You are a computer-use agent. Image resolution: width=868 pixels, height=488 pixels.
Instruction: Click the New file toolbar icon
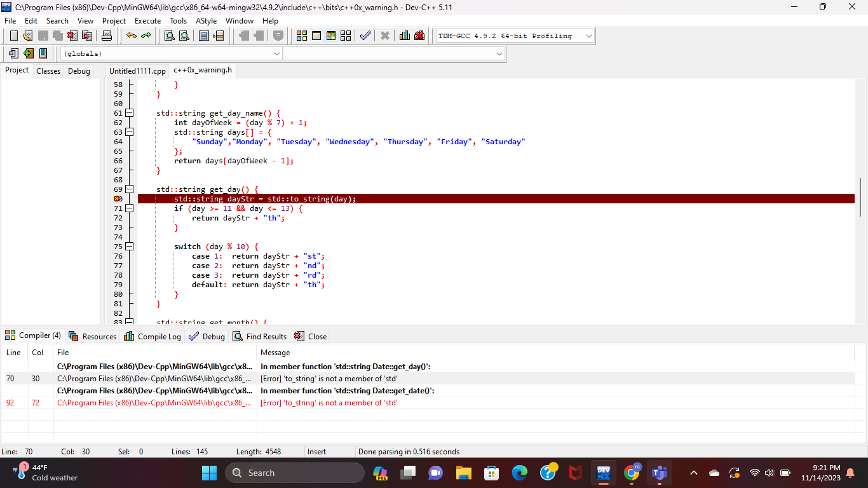tap(13, 36)
